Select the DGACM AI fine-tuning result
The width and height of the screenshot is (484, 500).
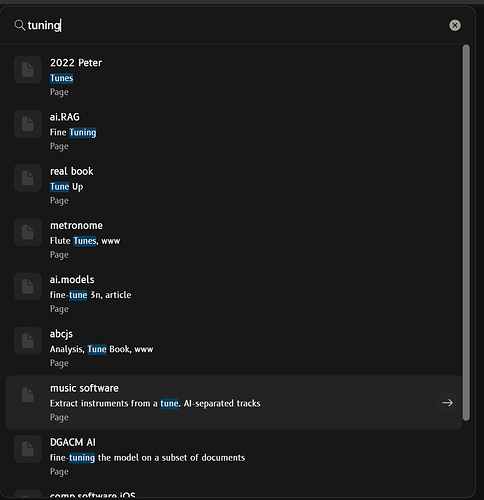point(234,457)
